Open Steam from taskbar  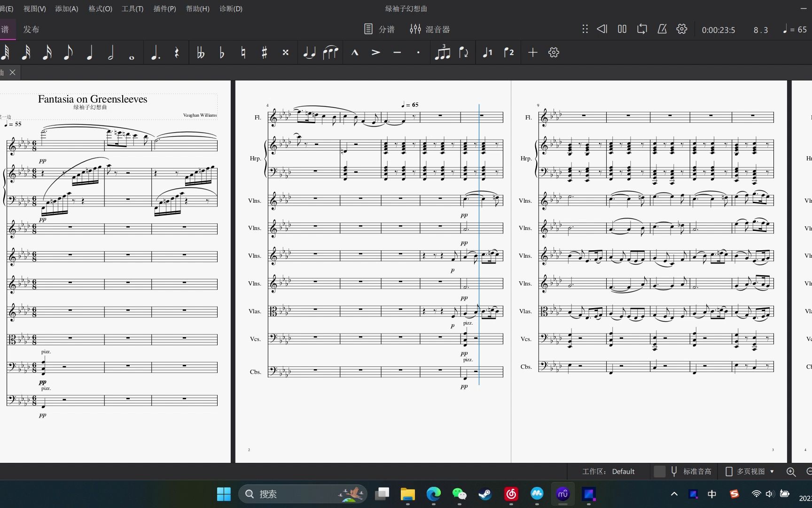tap(485, 494)
